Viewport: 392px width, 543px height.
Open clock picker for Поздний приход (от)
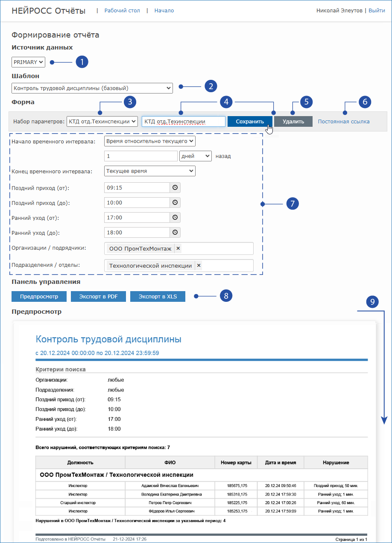[175, 188]
